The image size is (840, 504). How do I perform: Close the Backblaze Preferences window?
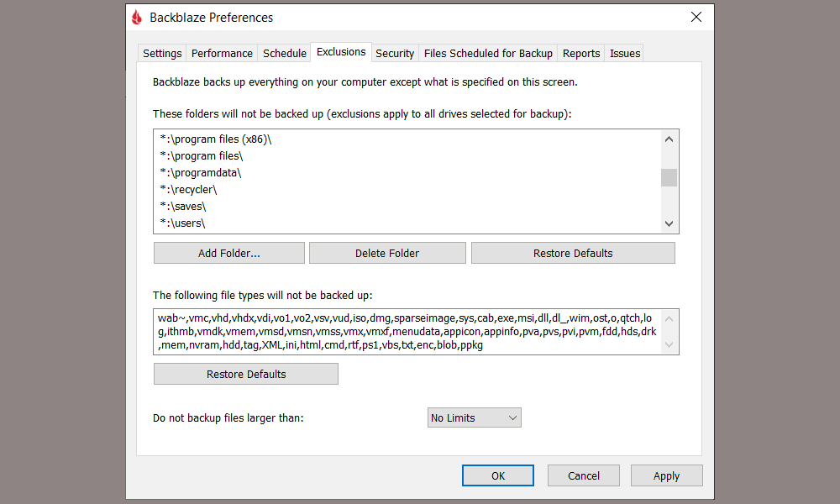(696, 17)
